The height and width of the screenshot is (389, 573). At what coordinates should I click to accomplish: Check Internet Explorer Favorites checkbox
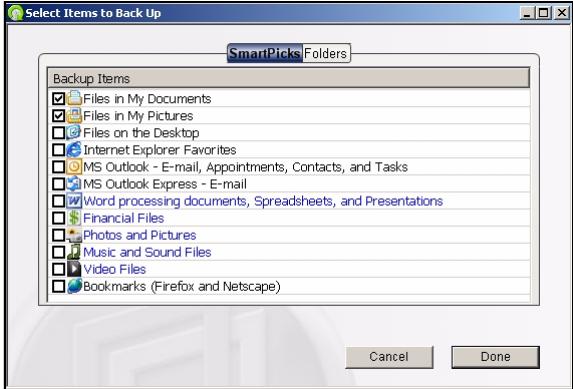click(x=58, y=150)
